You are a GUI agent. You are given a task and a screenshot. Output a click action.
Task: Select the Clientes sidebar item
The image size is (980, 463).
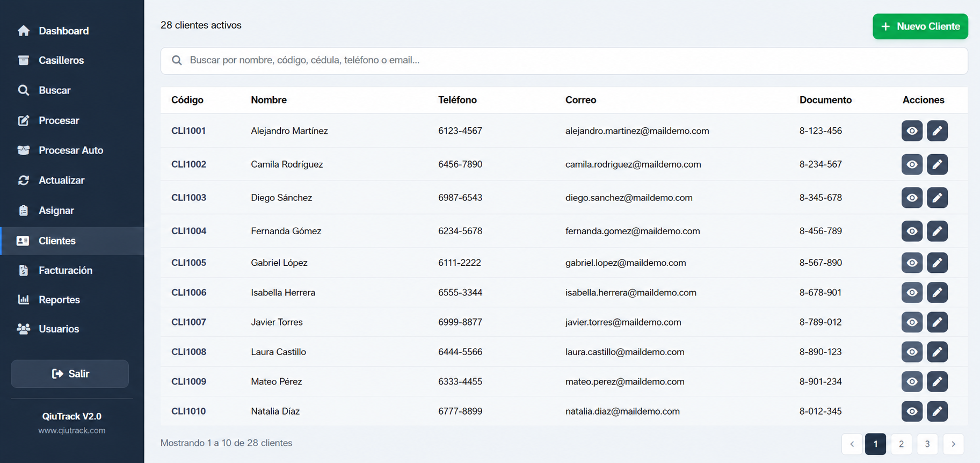click(x=72, y=241)
